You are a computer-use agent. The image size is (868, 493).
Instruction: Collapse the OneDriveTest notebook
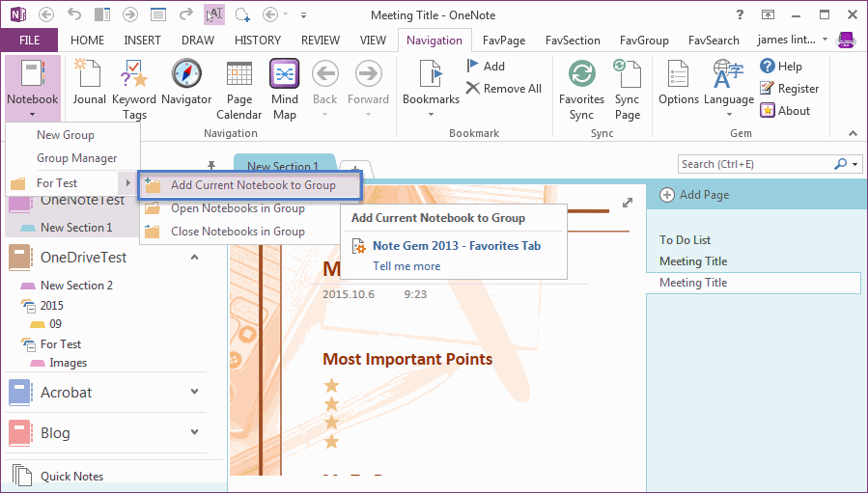coord(195,258)
